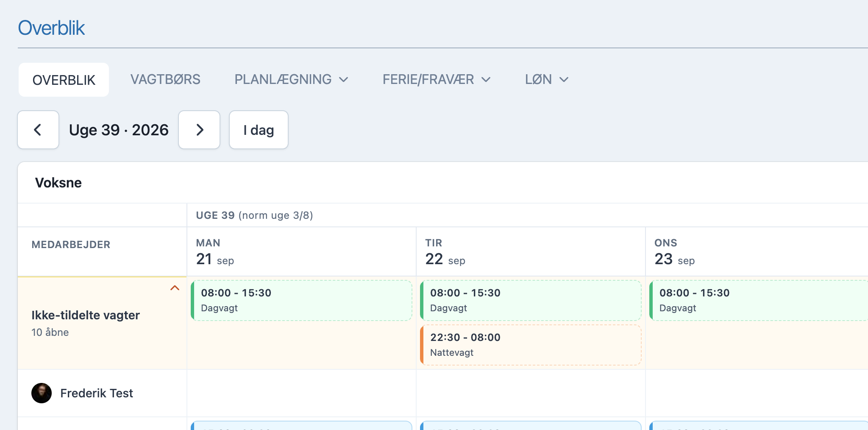Go to the previous week

click(x=38, y=130)
